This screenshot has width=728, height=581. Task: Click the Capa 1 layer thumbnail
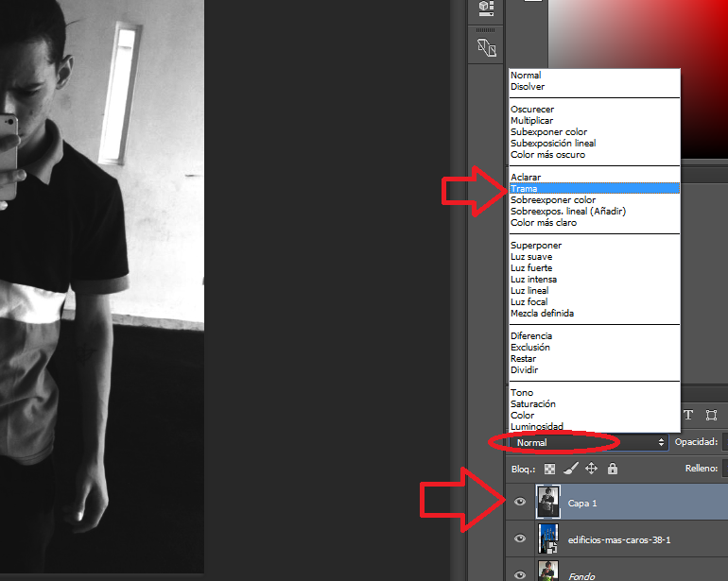(548, 502)
